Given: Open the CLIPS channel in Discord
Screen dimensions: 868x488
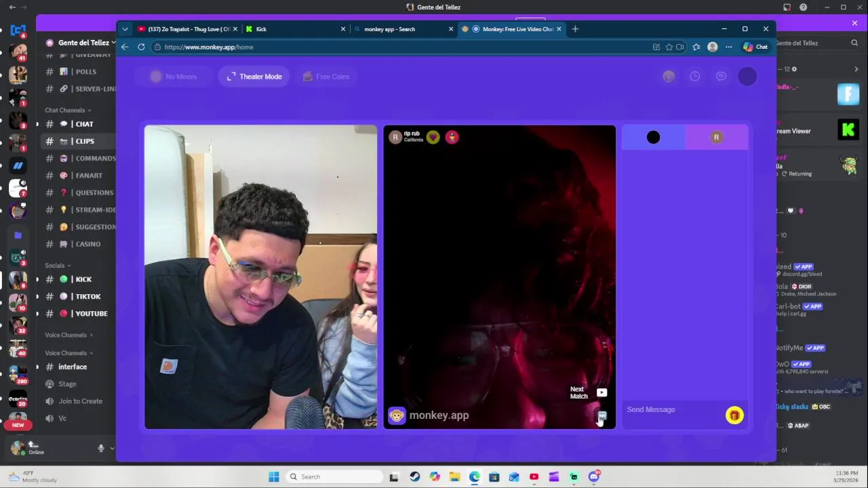Looking at the screenshot, I should pyautogui.click(x=78, y=141).
